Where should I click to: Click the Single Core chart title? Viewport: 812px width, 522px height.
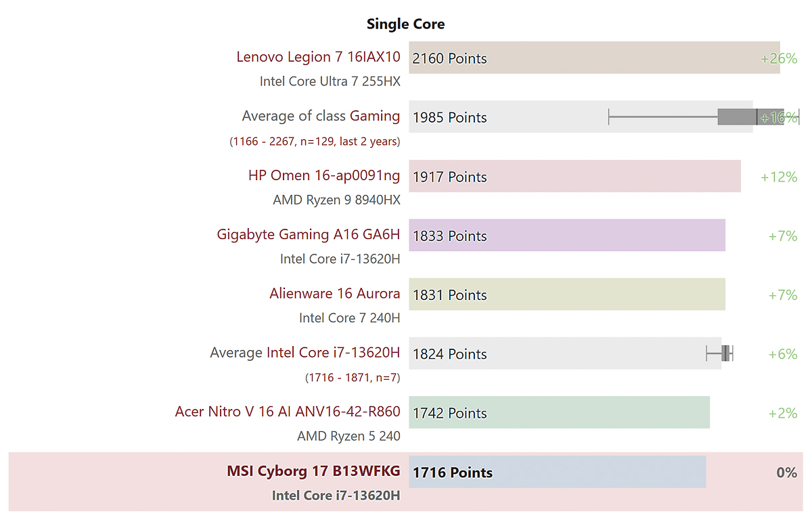(x=405, y=24)
